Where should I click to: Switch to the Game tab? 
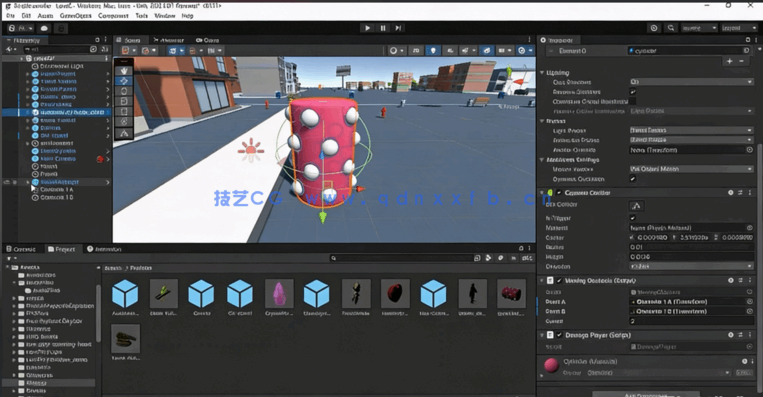click(x=208, y=40)
